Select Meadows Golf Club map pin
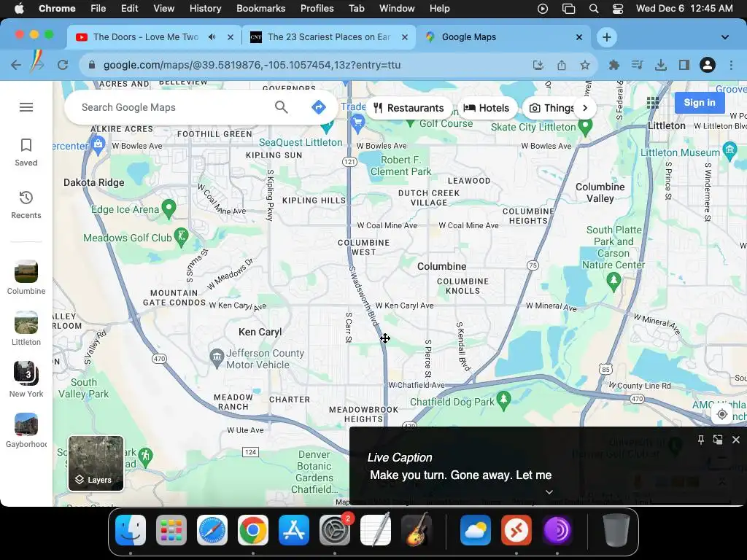The width and height of the screenshot is (747, 560). tap(181, 237)
